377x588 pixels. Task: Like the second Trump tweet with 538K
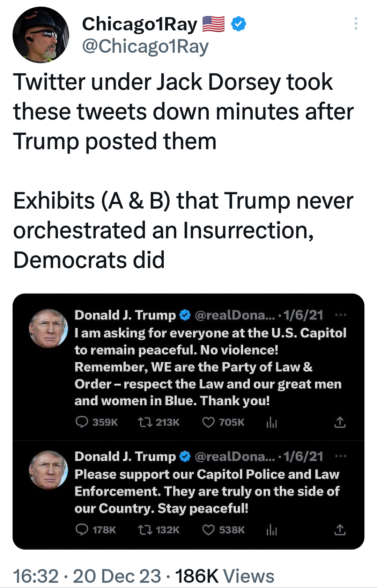(x=208, y=530)
